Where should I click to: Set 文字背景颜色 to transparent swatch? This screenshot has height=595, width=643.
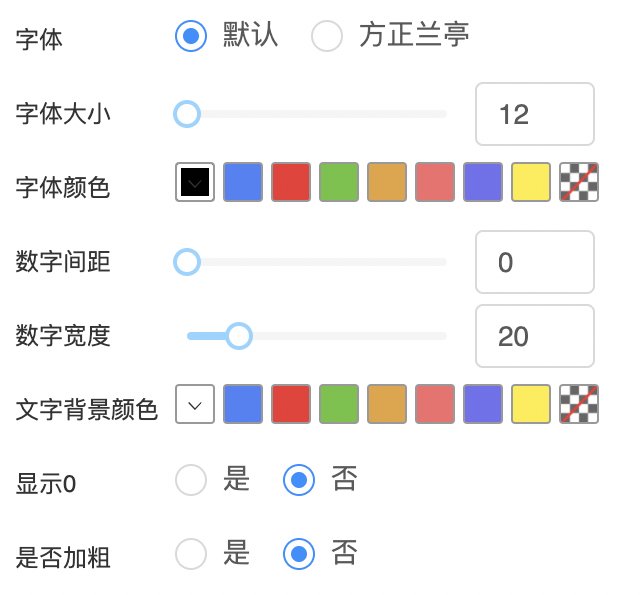coord(579,404)
